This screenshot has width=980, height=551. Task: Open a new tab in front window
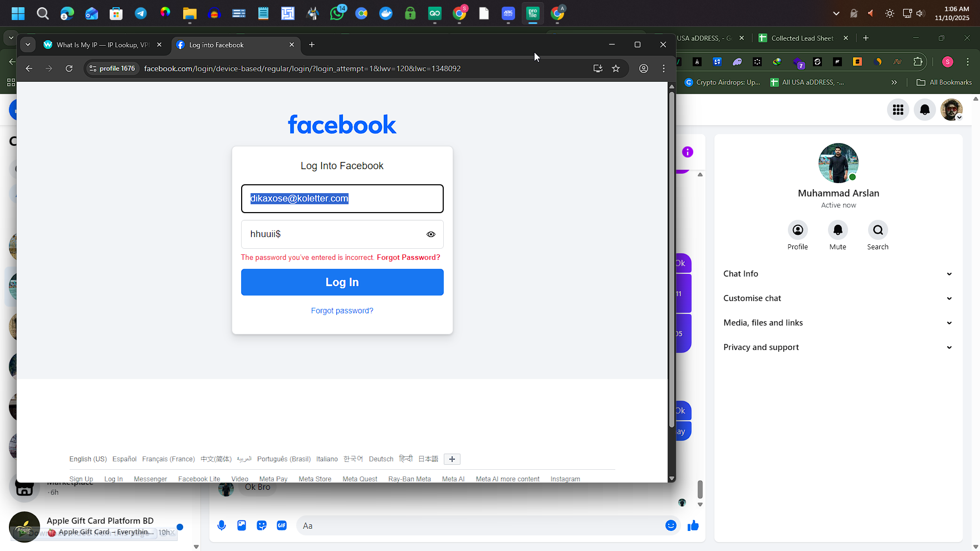(312, 45)
